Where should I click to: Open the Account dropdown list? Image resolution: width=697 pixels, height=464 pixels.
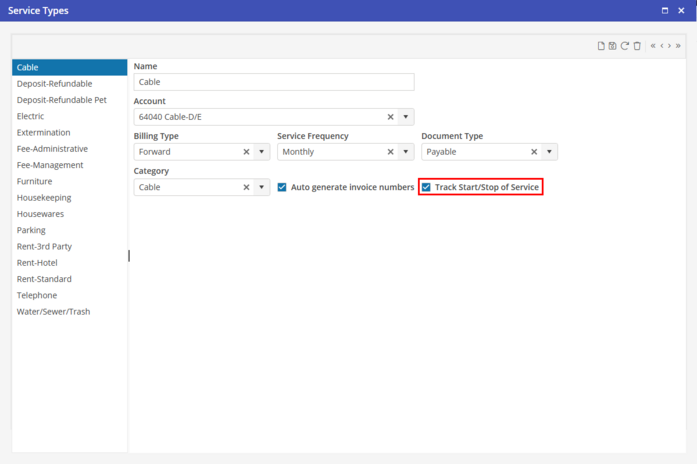[x=406, y=117]
